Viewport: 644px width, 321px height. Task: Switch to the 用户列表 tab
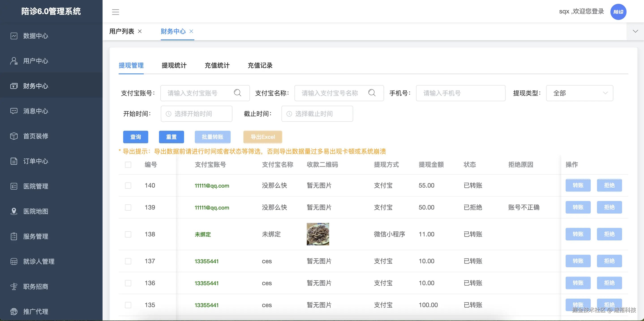(x=122, y=31)
